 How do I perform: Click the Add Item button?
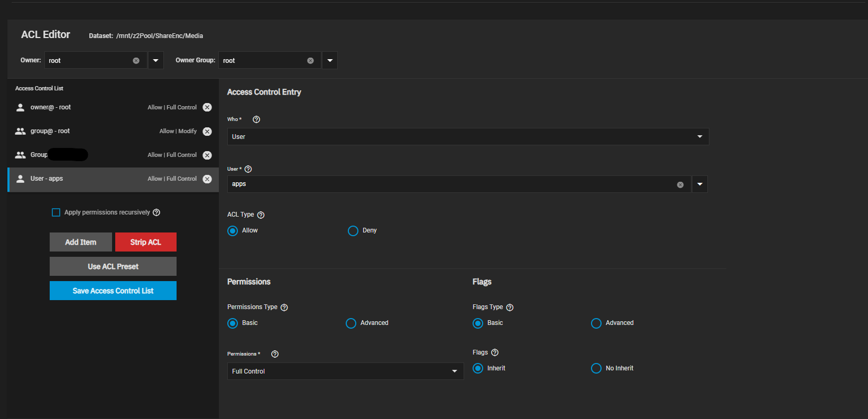click(81, 242)
